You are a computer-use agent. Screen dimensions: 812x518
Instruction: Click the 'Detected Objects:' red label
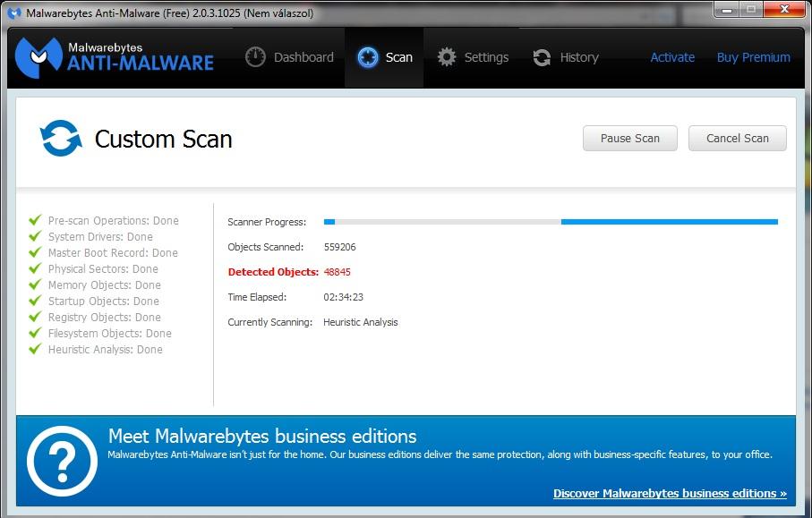[x=273, y=272]
